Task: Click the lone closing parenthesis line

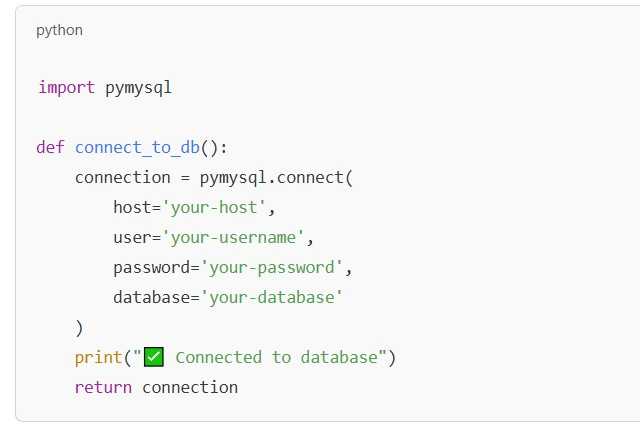Action: 79,327
